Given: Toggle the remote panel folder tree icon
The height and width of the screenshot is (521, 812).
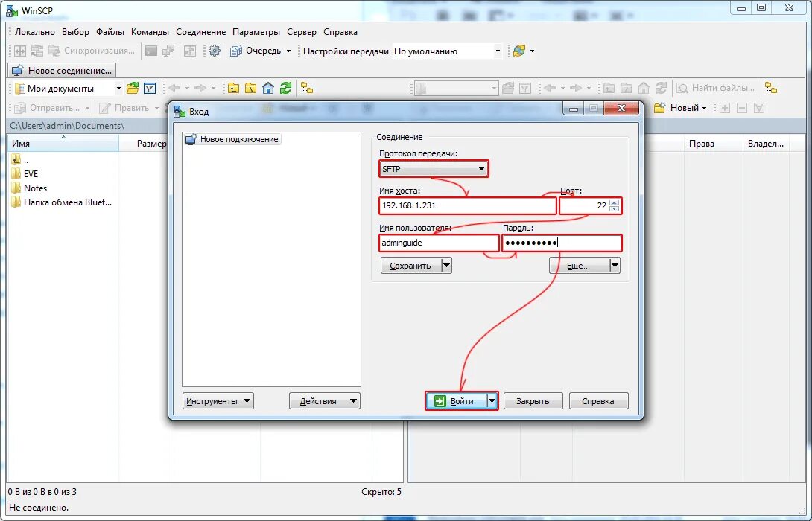Looking at the screenshot, I should tap(771, 88).
